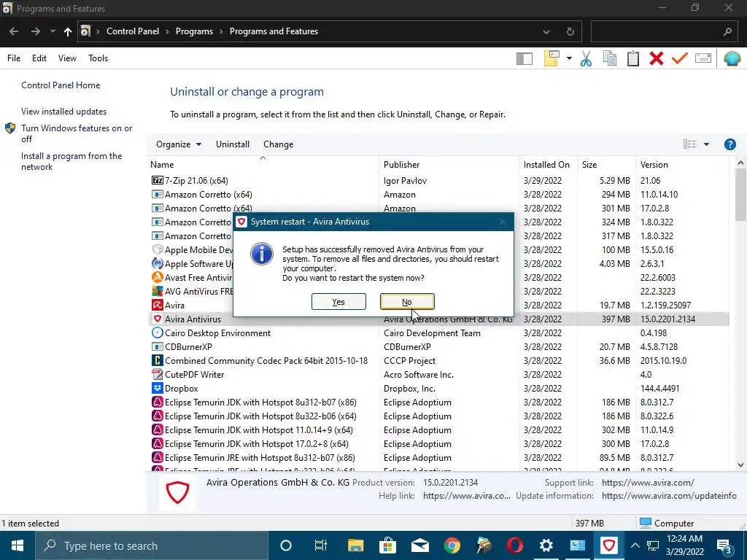Open Task View from the taskbar
Viewport: 747px width, 560px height.
pos(321,545)
